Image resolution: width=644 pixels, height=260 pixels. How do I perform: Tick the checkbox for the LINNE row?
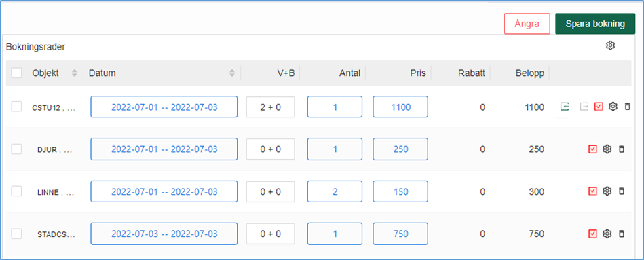click(x=16, y=191)
